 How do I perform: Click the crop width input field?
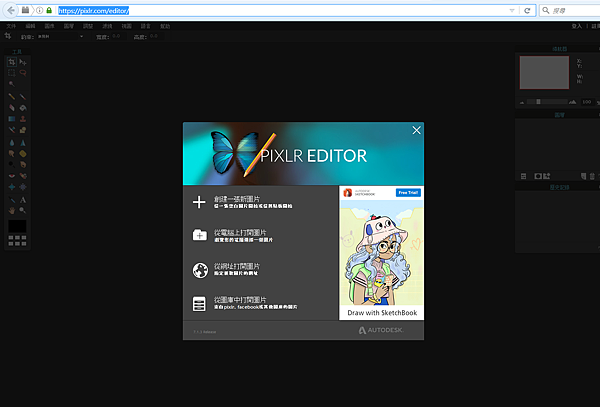[x=118, y=36]
